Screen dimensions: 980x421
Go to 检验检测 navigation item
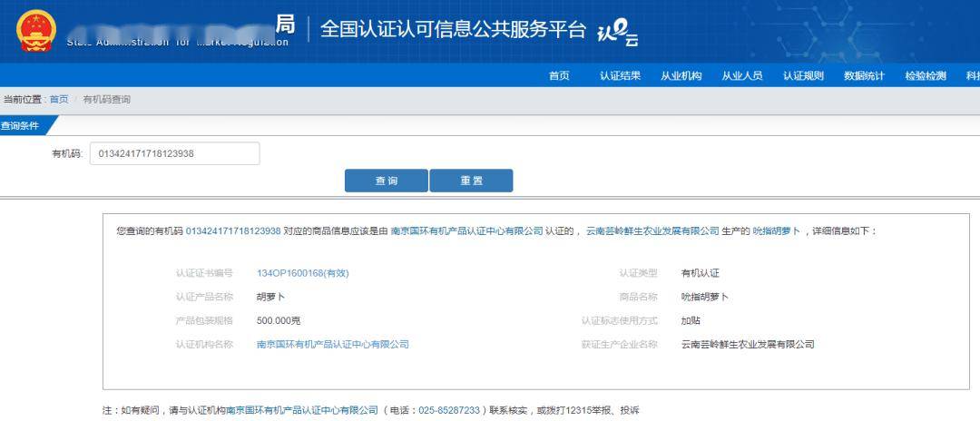(925, 76)
